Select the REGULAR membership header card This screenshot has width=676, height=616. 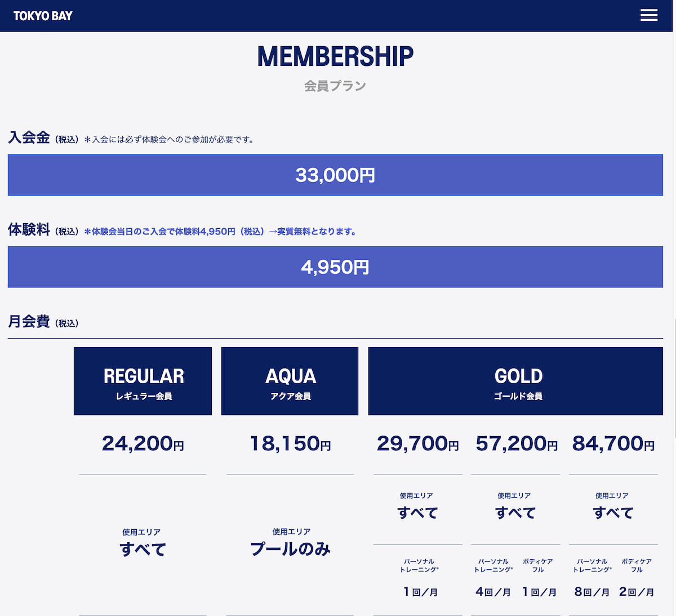click(x=143, y=381)
